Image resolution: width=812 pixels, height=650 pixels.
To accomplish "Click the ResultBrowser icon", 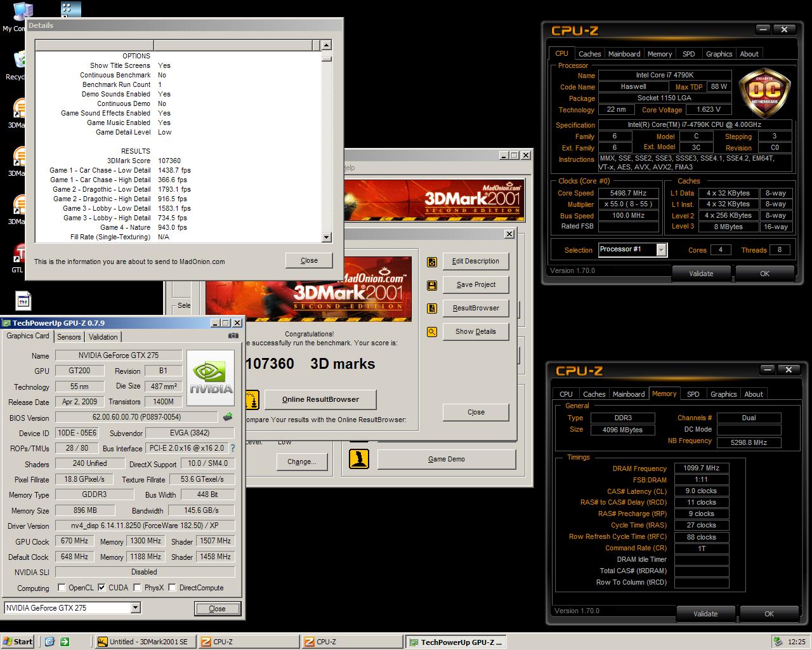I will pos(432,308).
